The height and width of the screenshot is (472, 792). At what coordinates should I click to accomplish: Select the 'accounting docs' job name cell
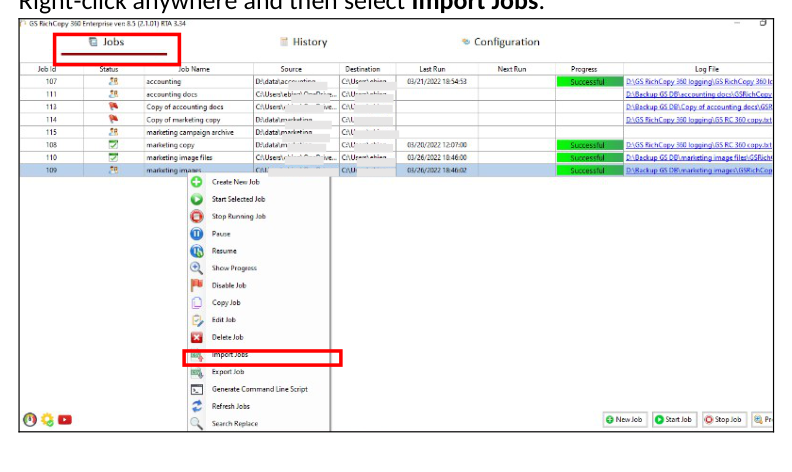click(172, 94)
